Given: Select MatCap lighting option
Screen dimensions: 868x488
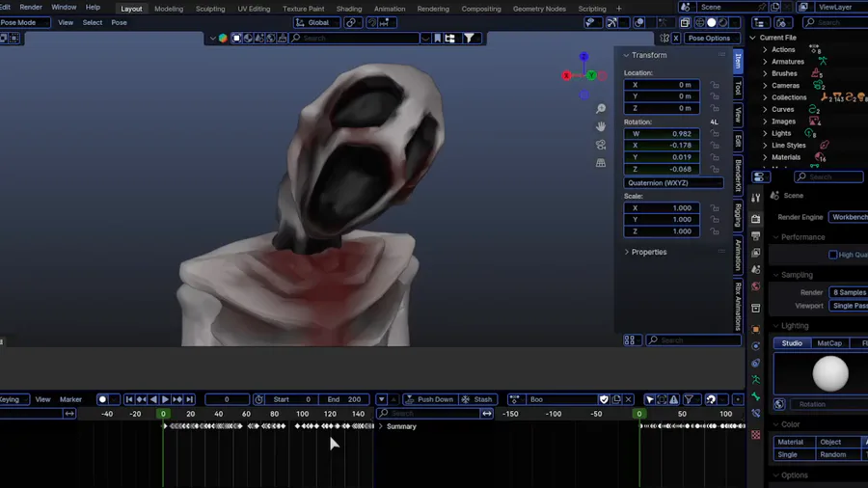Looking at the screenshot, I should click(829, 343).
